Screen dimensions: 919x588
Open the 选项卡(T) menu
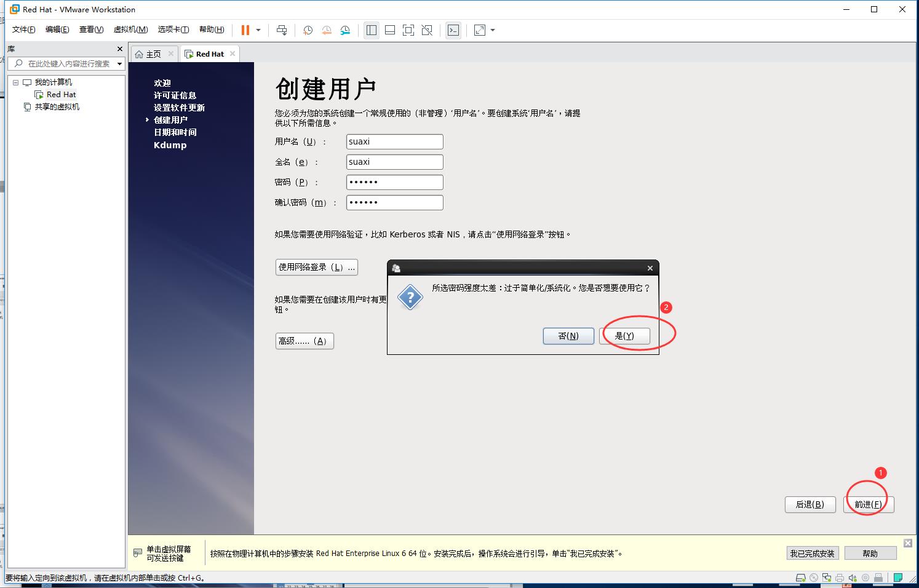pos(173,30)
